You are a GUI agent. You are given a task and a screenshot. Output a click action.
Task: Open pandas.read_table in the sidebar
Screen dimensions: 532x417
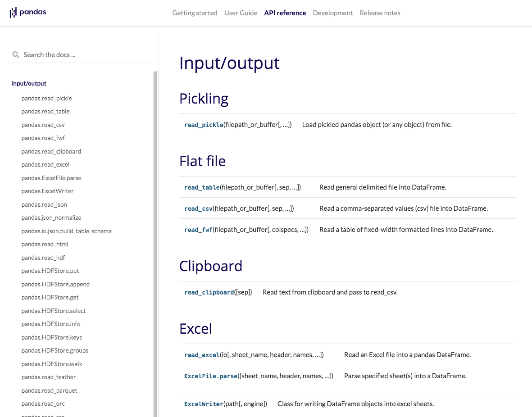click(45, 111)
